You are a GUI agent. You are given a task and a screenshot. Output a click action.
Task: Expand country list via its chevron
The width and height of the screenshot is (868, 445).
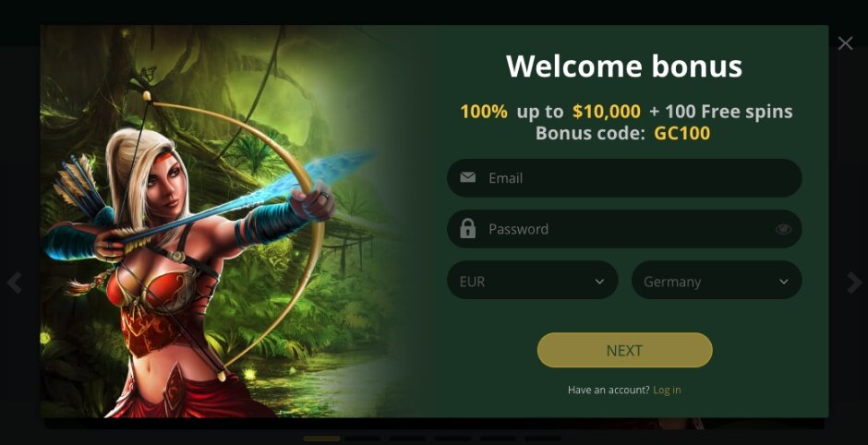[x=784, y=282]
